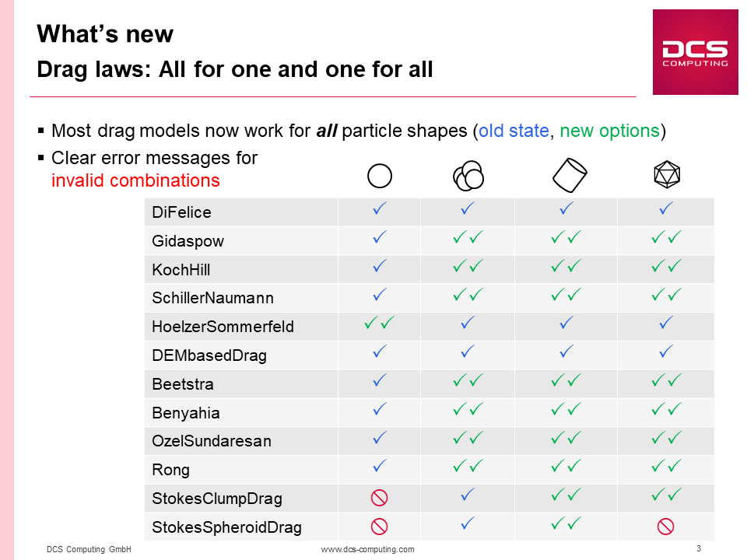Click the blue 'old state' text
The width and height of the screenshot is (747, 560).
tap(514, 131)
